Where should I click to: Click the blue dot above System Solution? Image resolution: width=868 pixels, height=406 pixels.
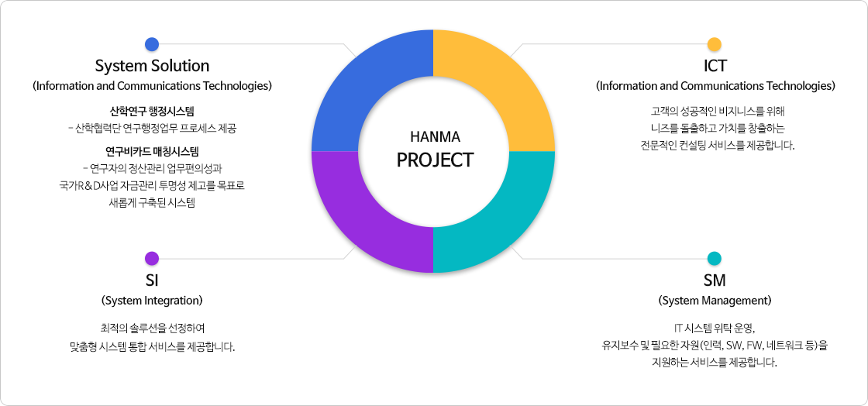(x=152, y=44)
